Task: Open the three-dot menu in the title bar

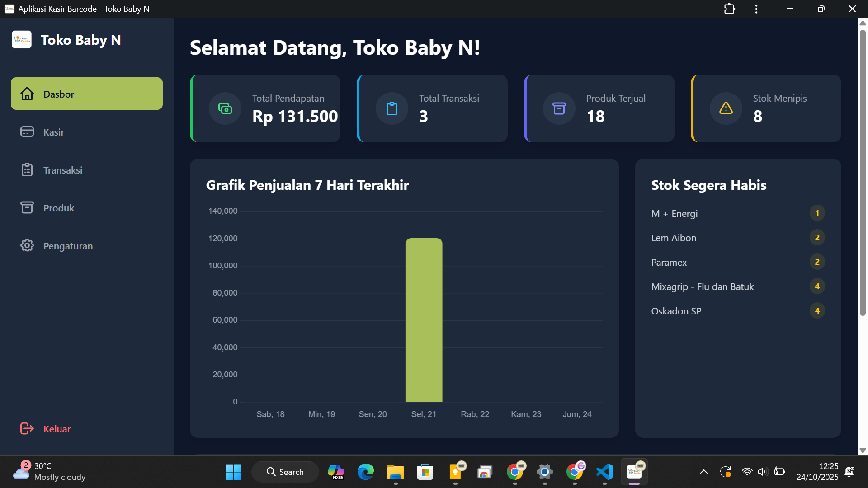Action: pos(756,9)
